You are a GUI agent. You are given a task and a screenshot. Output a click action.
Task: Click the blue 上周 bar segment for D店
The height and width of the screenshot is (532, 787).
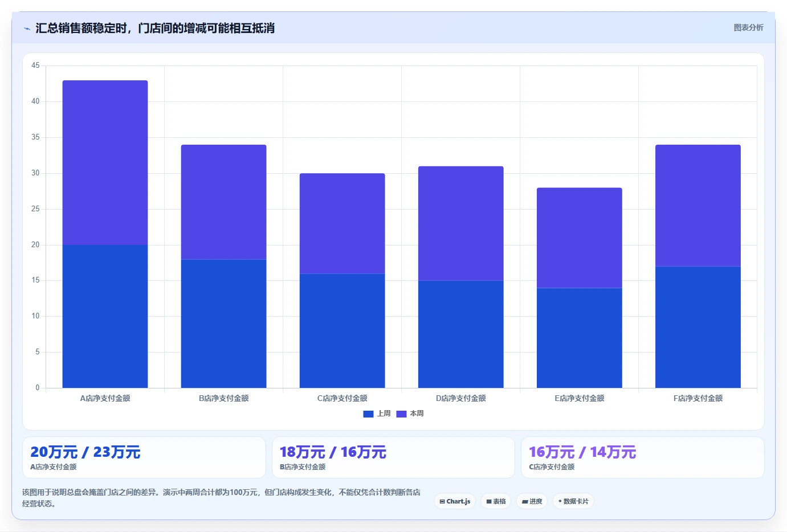(x=460, y=334)
